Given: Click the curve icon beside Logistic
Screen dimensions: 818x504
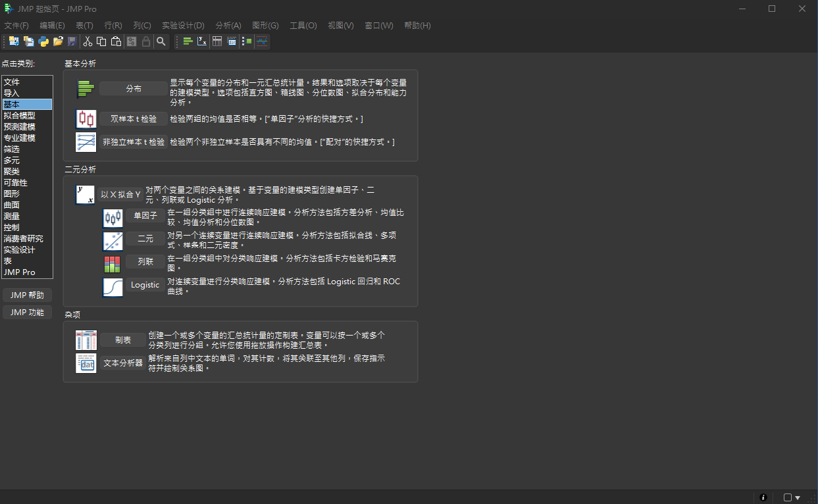Looking at the screenshot, I should tap(113, 288).
